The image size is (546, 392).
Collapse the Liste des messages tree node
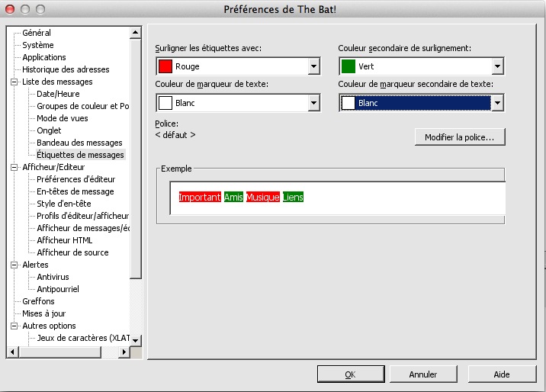(x=14, y=82)
